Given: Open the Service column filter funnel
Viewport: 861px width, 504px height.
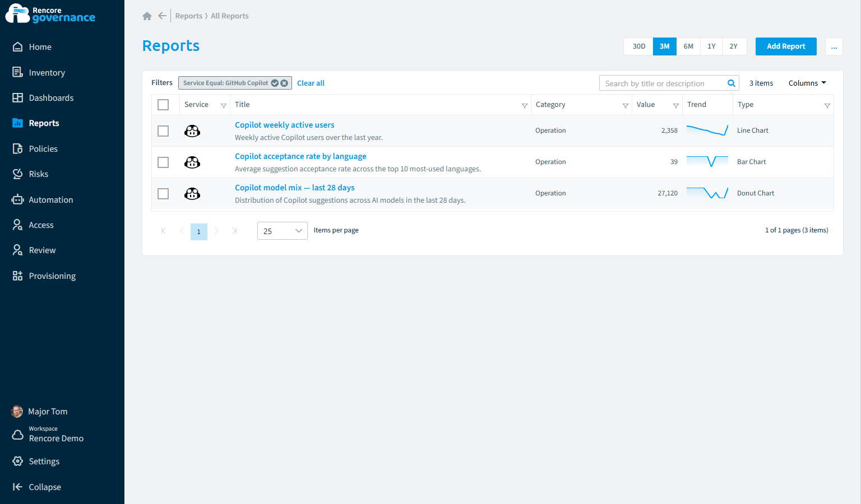Looking at the screenshot, I should point(224,105).
